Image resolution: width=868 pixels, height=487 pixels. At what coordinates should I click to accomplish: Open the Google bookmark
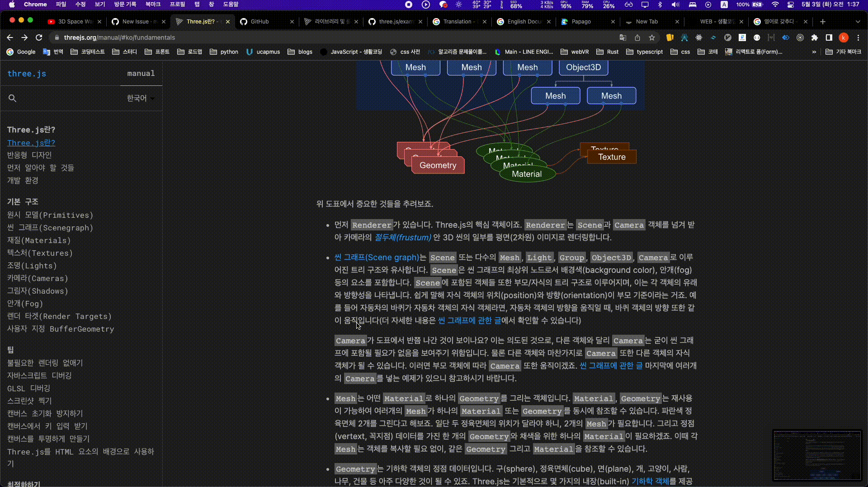21,52
